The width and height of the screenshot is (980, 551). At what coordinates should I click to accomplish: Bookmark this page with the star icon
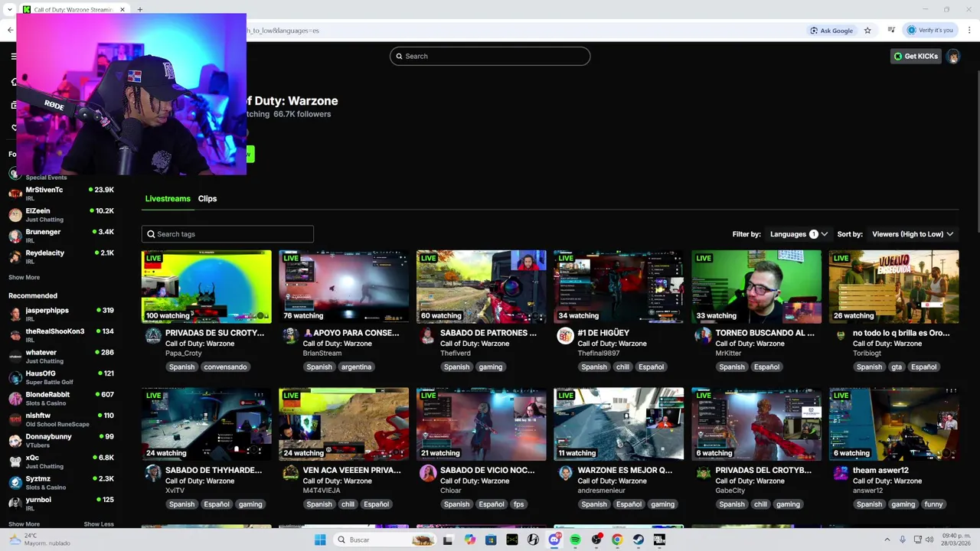867,31
